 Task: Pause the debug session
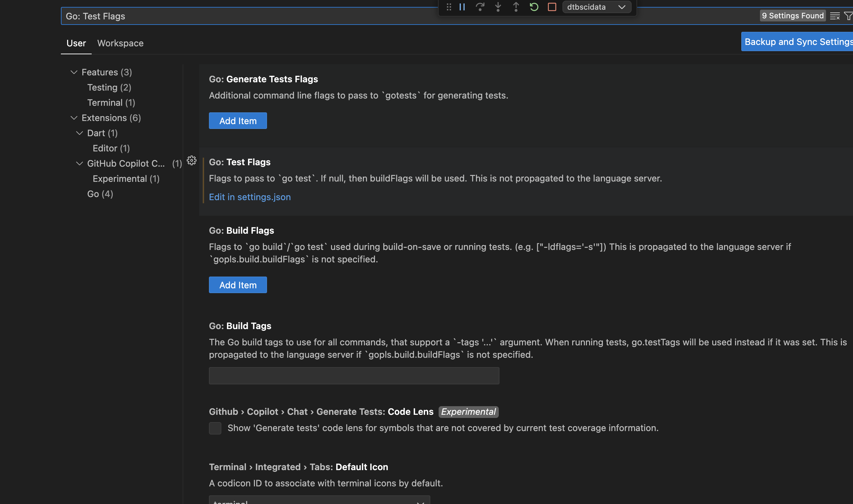[462, 7]
